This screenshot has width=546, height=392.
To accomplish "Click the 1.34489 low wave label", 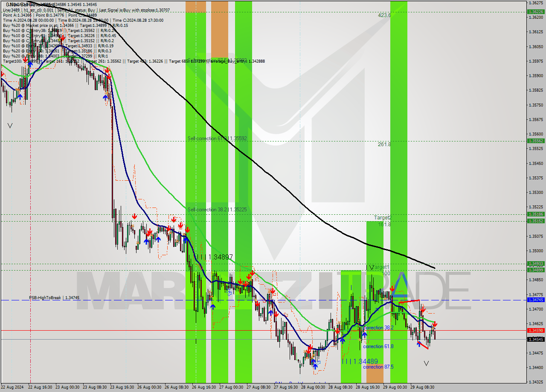I will (360, 361).
